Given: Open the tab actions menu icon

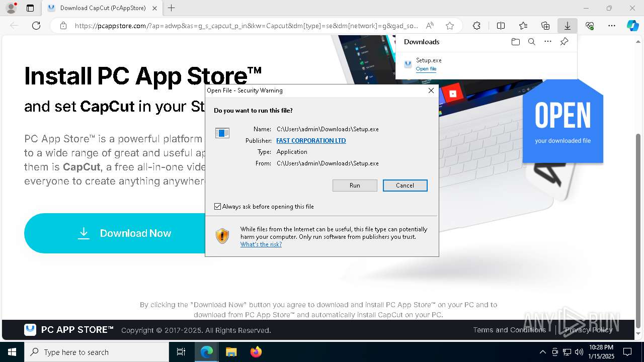Looking at the screenshot, I should (30, 8).
